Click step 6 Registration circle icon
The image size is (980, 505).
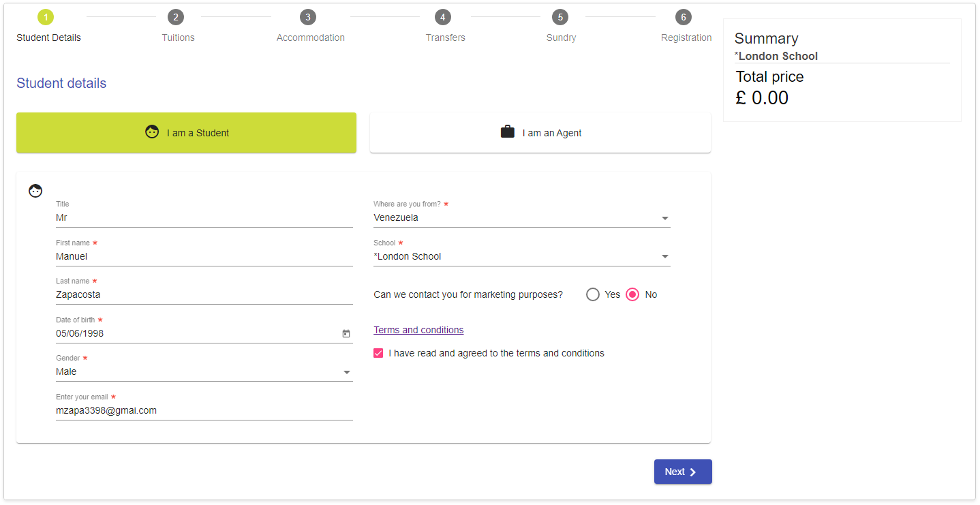pyautogui.click(x=684, y=17)
